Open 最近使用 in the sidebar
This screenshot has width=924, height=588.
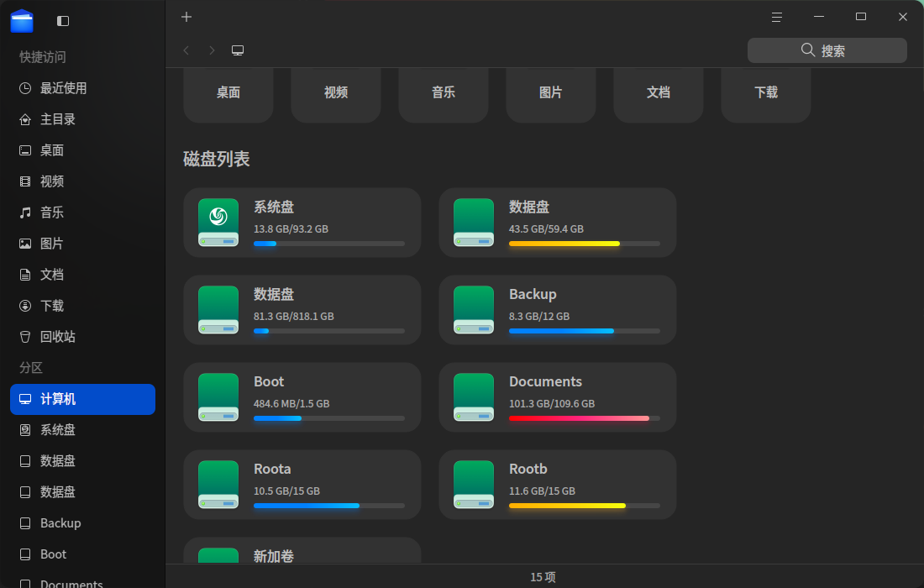pos(82,88)
